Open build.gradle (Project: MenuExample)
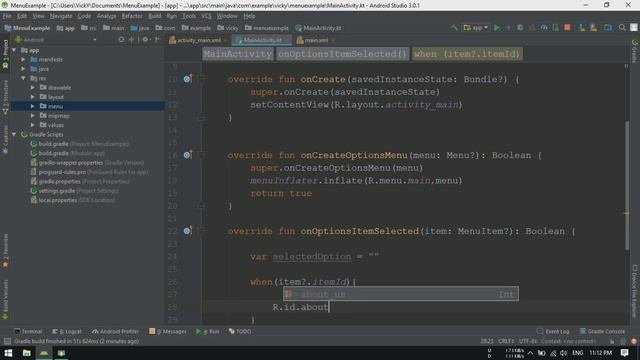Viewport: 640px width, 360px height. pyautogui.click(x=80, y=144)
